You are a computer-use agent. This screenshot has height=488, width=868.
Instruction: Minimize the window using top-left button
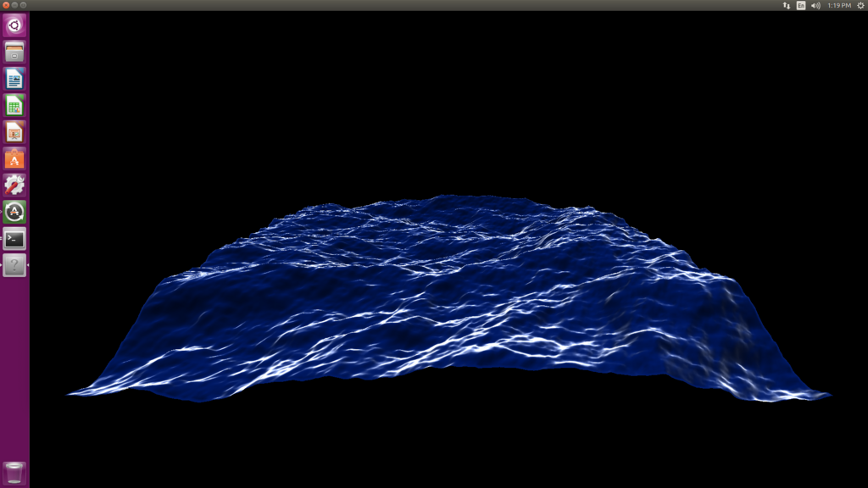click(15, 5)
